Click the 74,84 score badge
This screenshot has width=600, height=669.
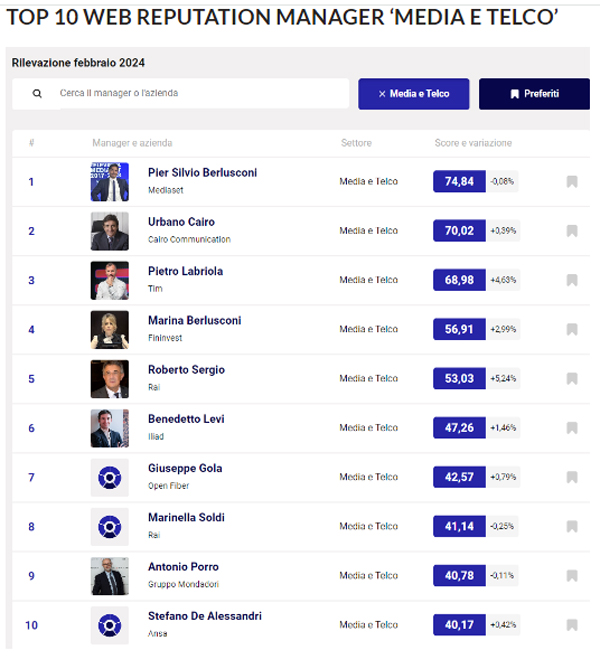[x=459, y=181]
